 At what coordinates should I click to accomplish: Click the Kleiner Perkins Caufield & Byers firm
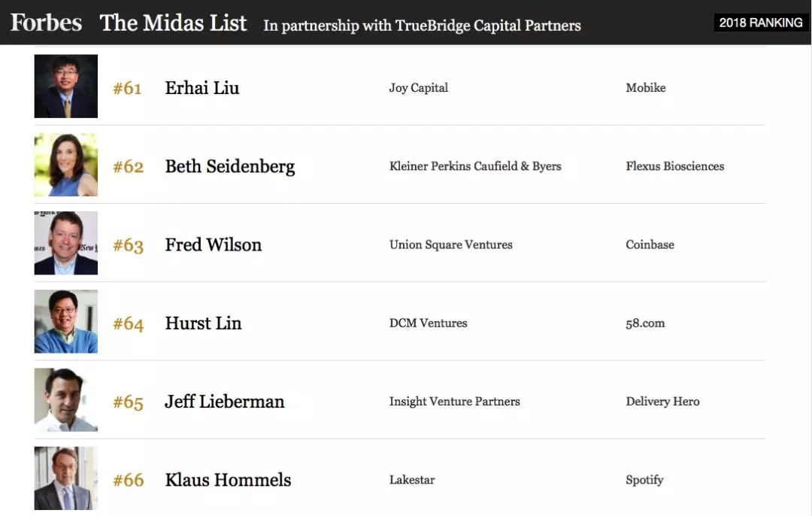coord(475,166)
